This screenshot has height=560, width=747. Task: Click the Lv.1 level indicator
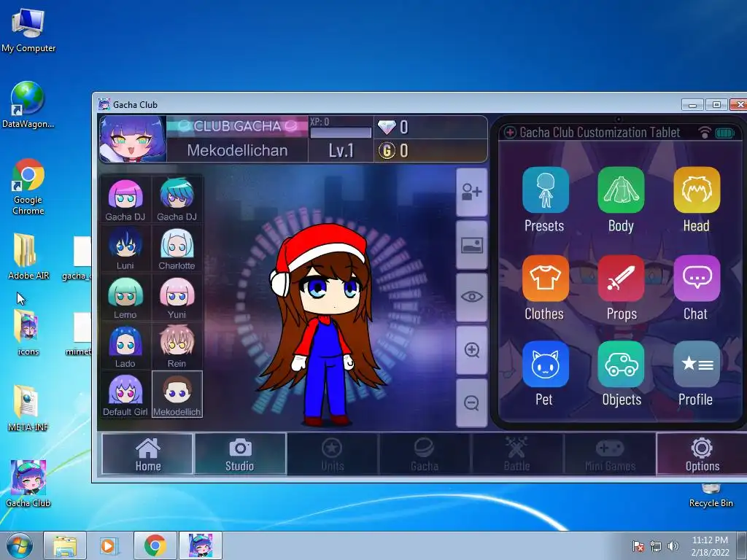[x=341, y=151]
